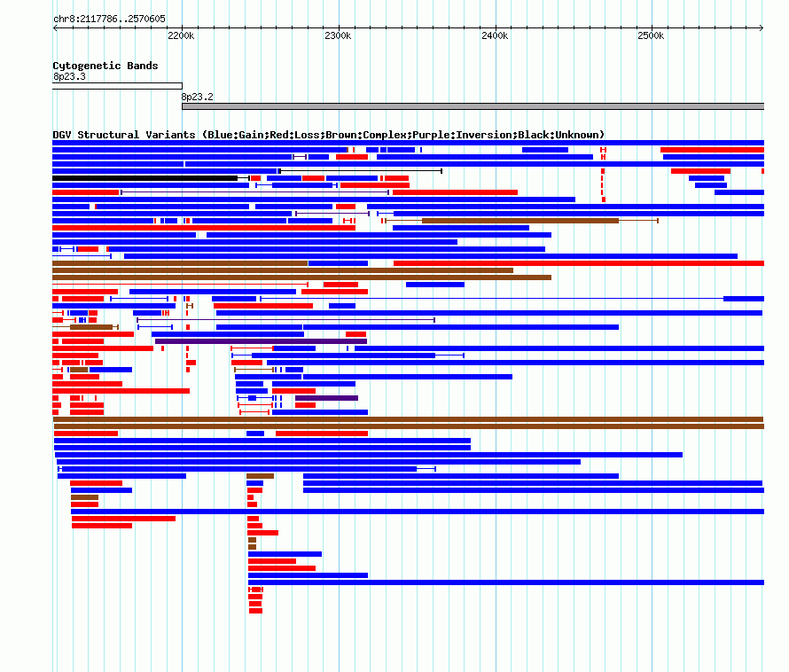Click the 8p23.2 band label
Image resolution: width=789 pixels, height=672 pixels.
pos(197,97)
